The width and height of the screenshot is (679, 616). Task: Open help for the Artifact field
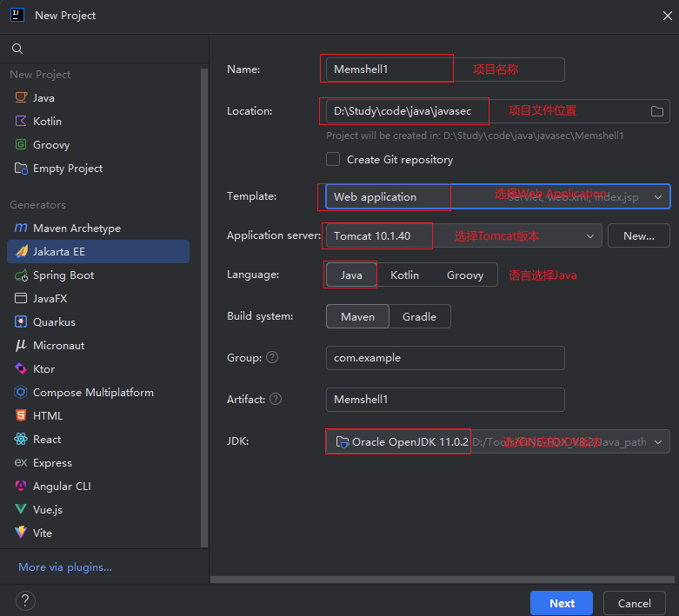276,399
